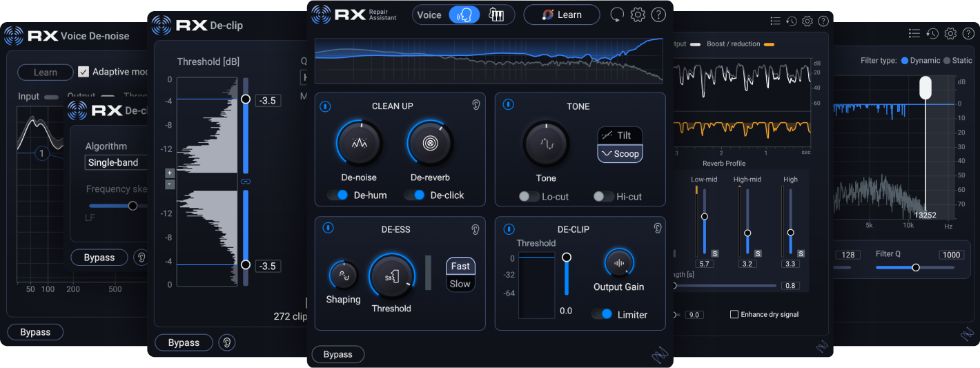This screenshot has width=980, height=368.
Task: Open the help icon in De-reverb window
Action: [823, 21]
